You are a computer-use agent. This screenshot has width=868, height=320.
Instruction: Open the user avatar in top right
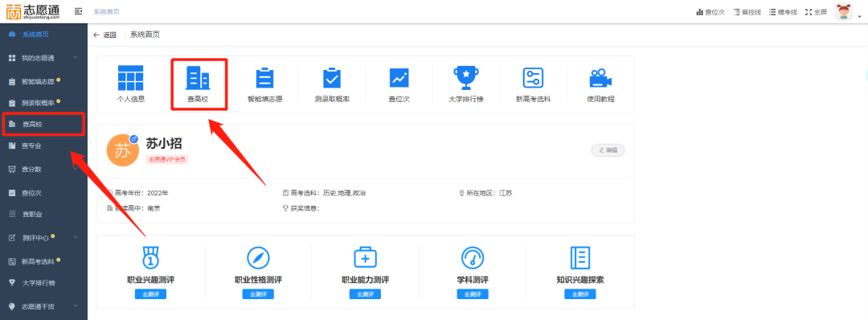pos(844,11)
